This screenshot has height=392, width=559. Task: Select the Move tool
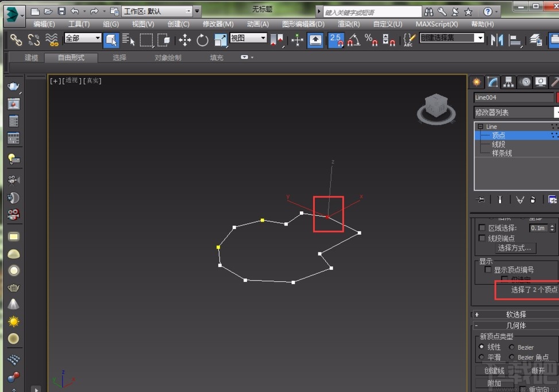coord(184,40)
